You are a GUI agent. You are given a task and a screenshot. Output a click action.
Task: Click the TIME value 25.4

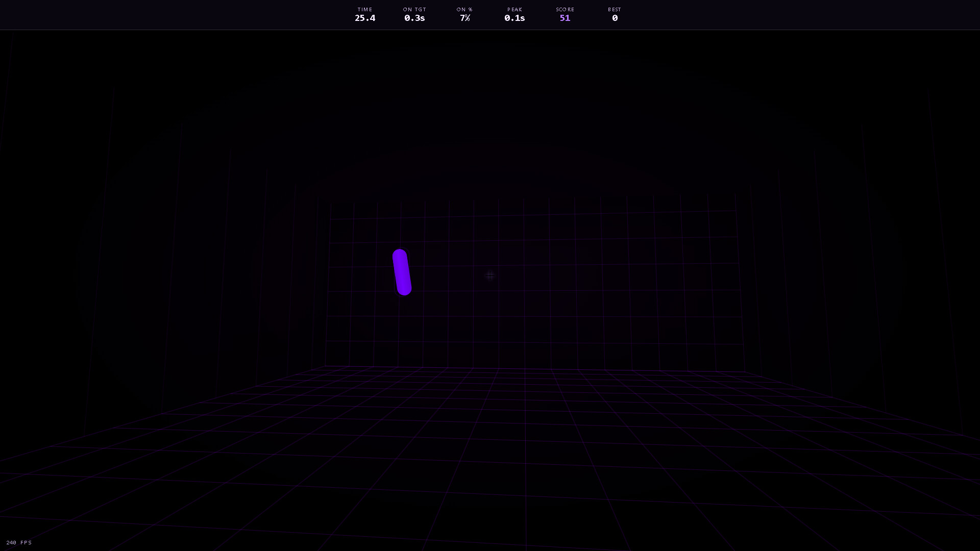tap(365, 18)
